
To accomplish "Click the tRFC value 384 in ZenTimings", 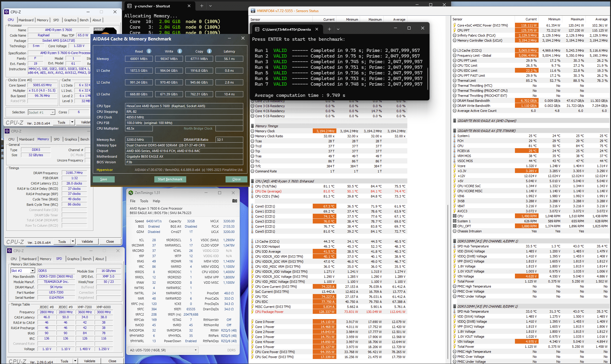I will click(x=154, y=309).
